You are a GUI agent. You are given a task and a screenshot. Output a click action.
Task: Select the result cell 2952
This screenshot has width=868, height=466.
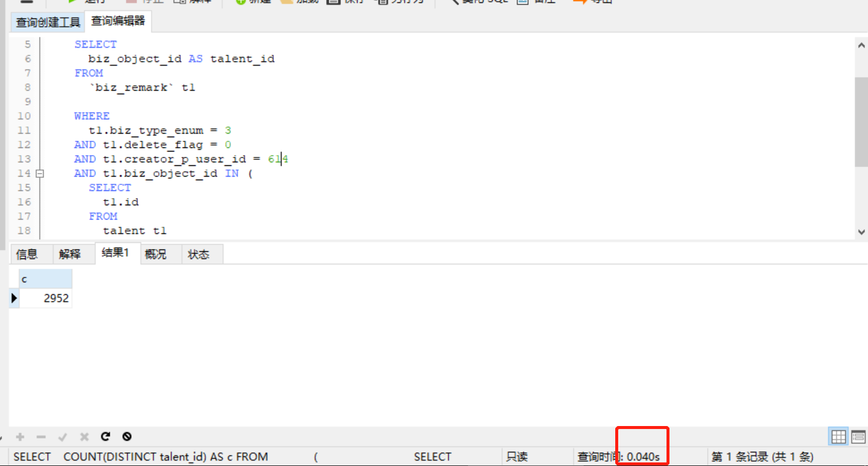(46, 298)
